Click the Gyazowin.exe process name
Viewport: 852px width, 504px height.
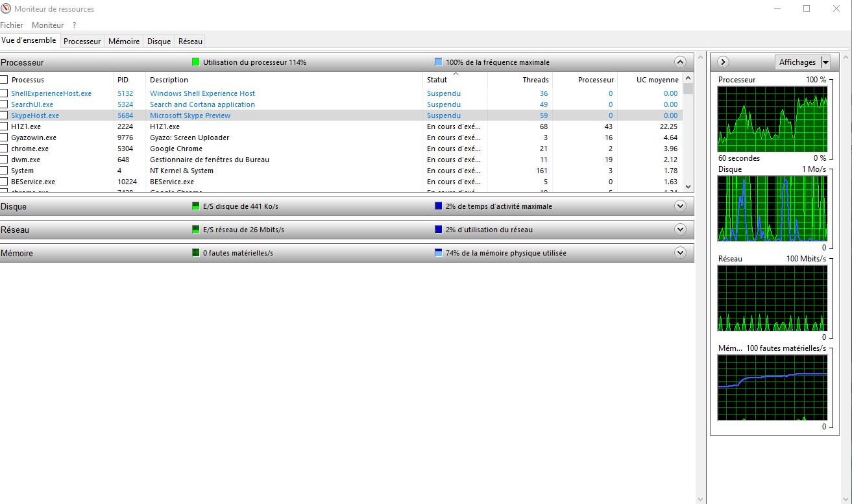click(x=34, y=138)
